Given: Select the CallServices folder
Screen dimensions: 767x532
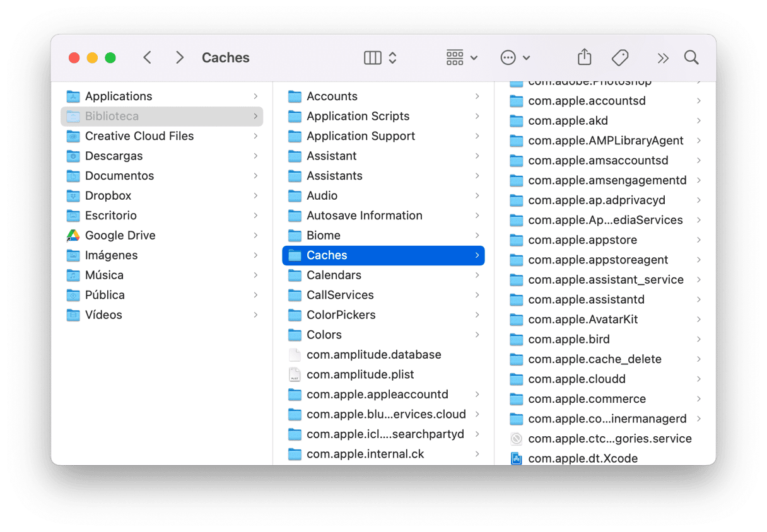Looking at the screenshot, I should (384, 295).
